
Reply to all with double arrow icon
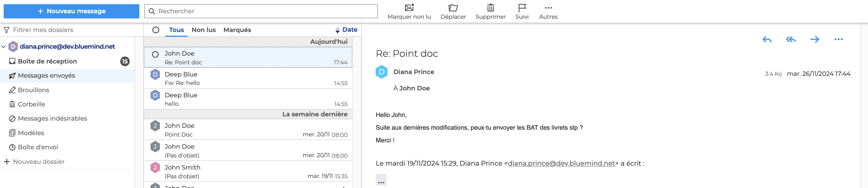tap(791, 39)
